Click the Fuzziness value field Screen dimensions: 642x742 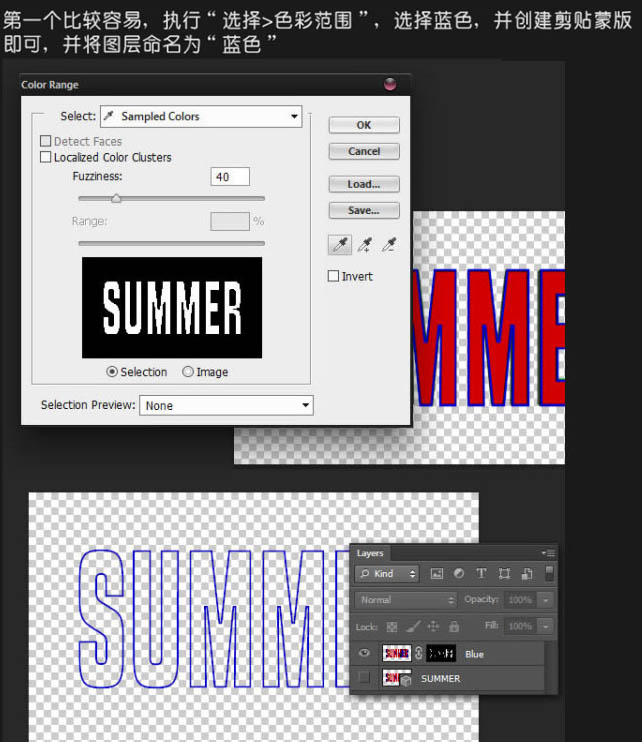coord(230,177)
